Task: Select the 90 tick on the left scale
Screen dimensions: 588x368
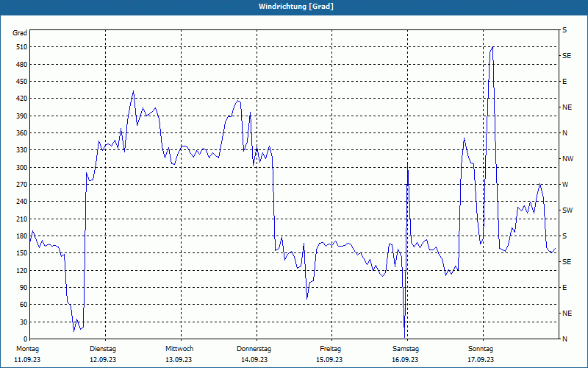Action: pos(23,288)
